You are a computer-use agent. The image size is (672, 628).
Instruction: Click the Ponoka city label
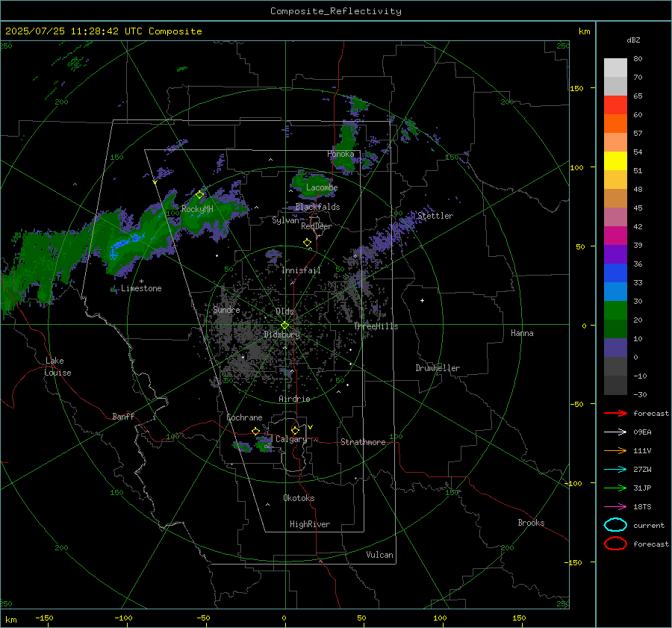click(340, 154)
